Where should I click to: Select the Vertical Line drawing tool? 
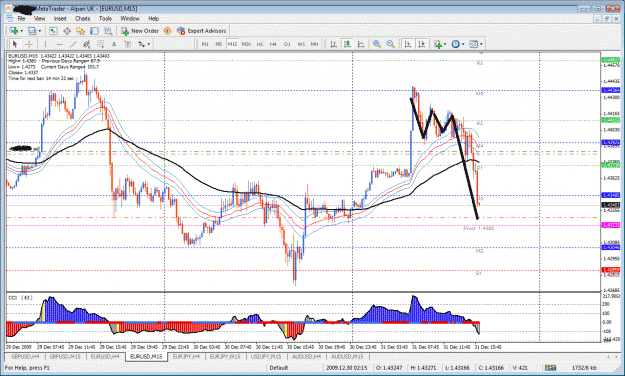pyautogui.click(x=45, y=44)
